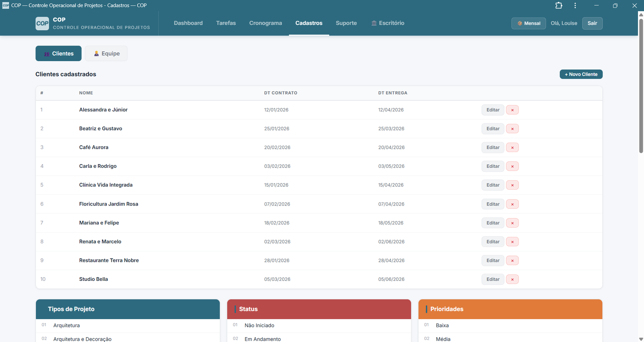
Task: Click the Status panel header
Action: tap(319, 309)
